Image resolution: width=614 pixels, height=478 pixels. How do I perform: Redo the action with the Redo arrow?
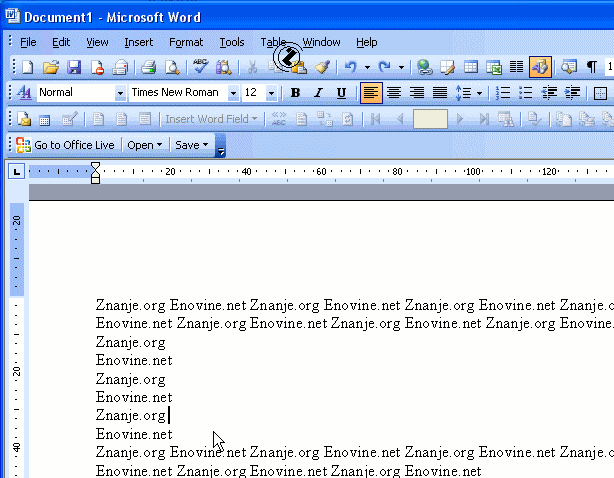[385, 67]
